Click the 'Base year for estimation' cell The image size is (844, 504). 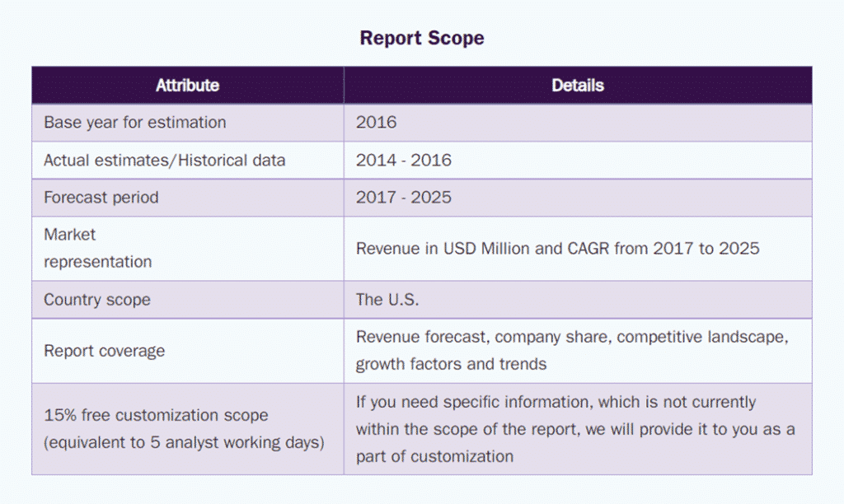coord(188,123)
